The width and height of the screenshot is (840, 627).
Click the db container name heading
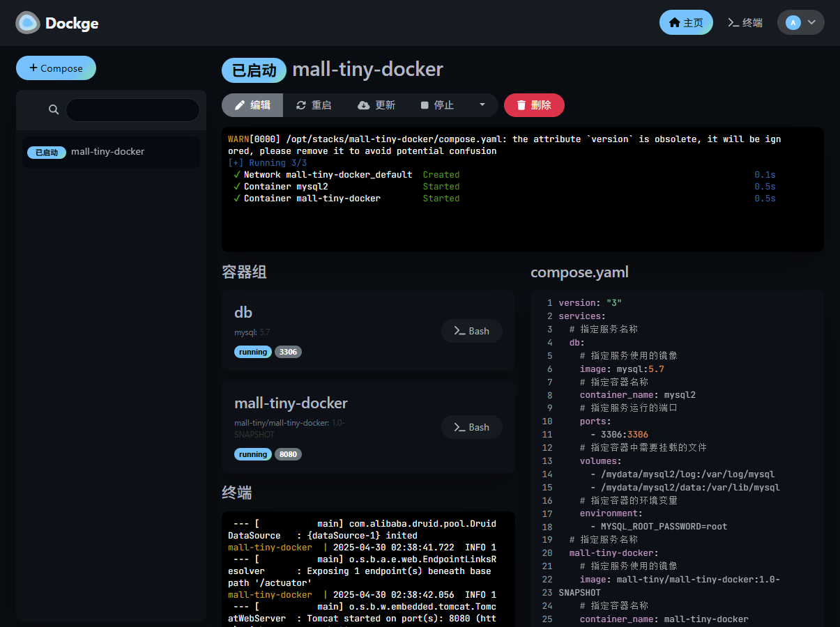coord(243,312)
